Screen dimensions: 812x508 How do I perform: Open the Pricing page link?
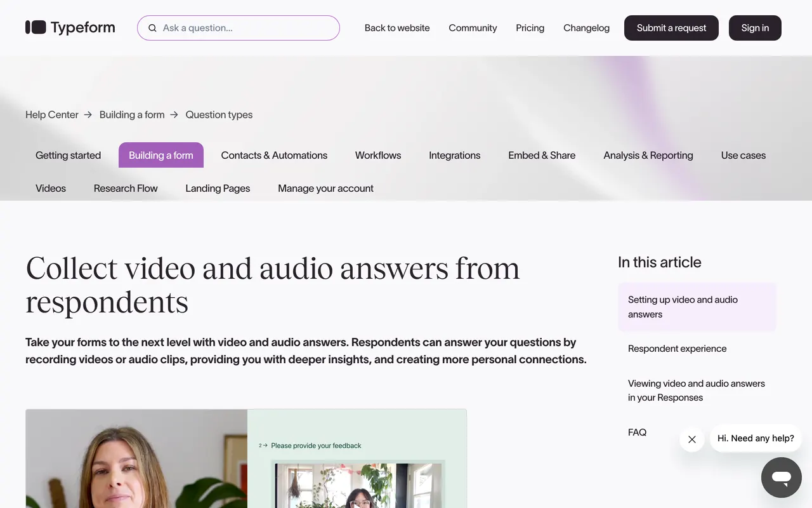pyautogui.click(x=530, y=28)
